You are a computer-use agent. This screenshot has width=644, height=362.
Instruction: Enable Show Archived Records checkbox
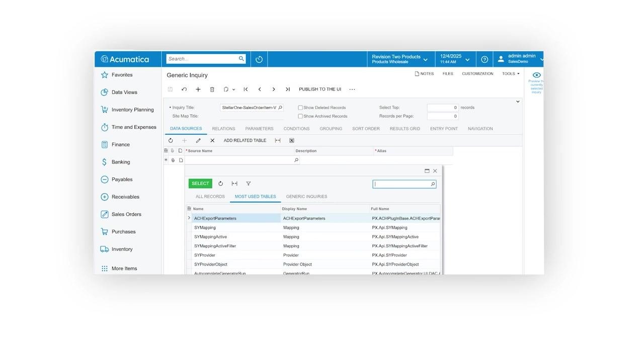tap(300, 116)
